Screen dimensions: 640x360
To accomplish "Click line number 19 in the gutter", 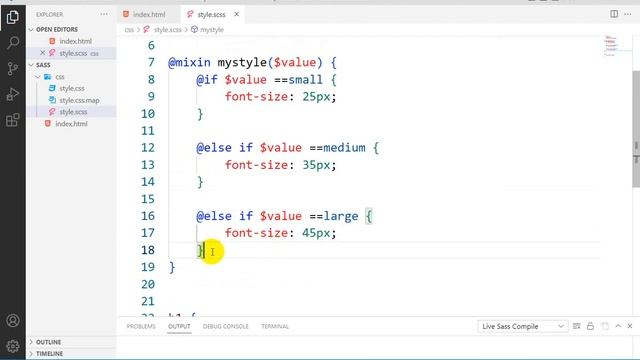I will point(148,267).
